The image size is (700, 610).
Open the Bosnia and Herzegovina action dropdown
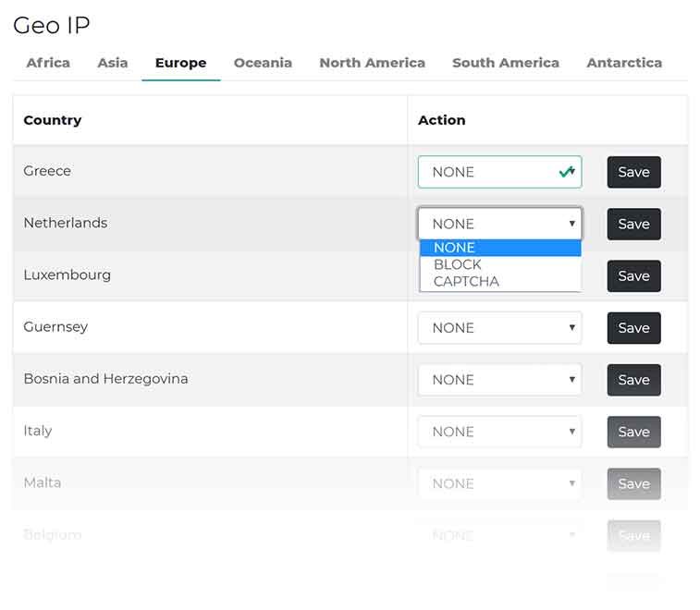[x=500, y=380]
